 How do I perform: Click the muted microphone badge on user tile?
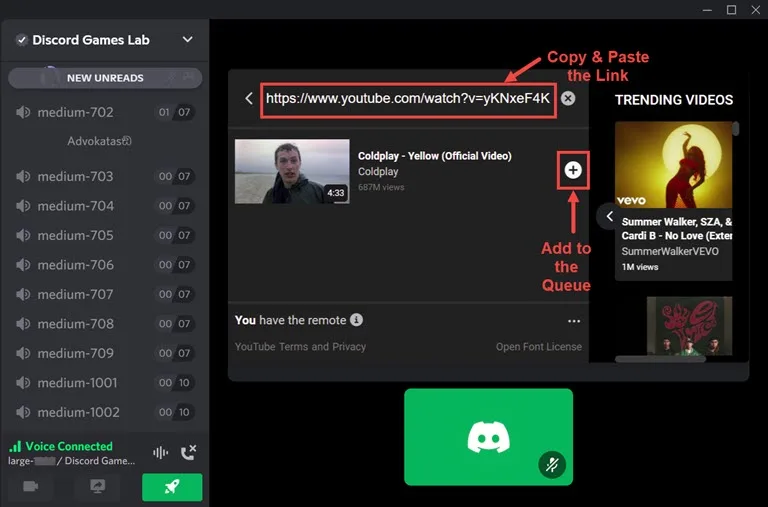[552, 464]
